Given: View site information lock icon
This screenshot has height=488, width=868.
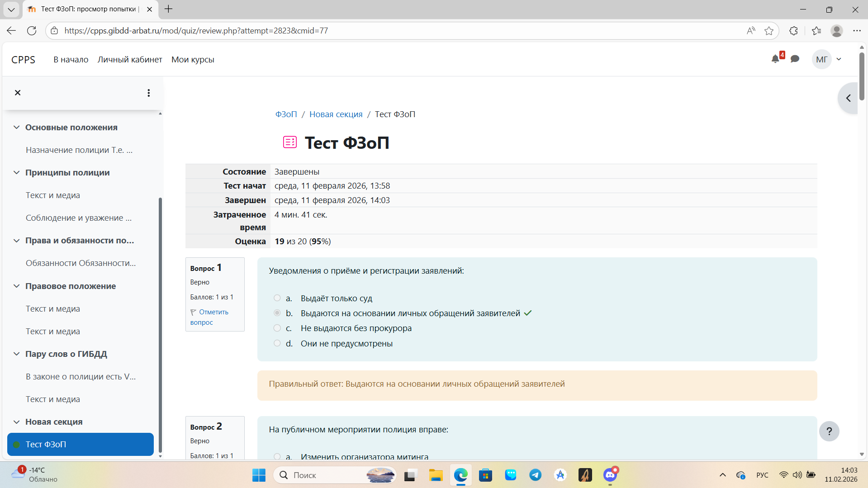Looking at the screenshot, I should 54,31.
